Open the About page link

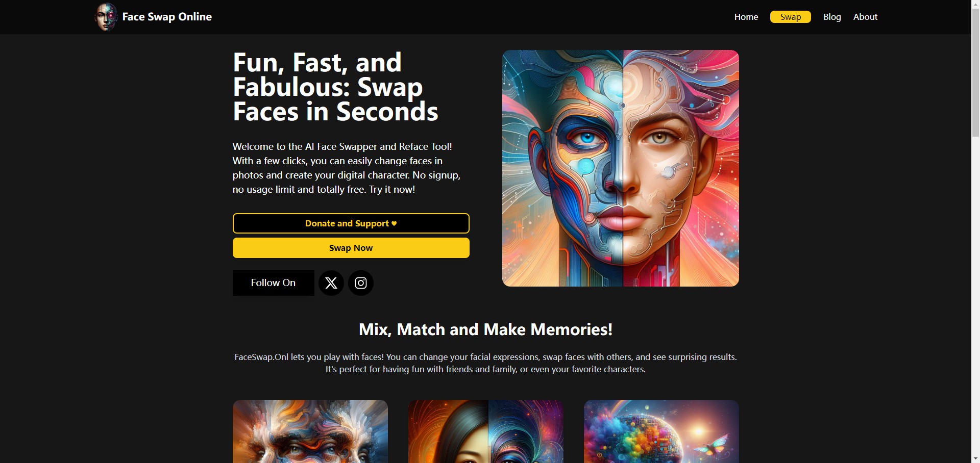[x=865, y=17]
